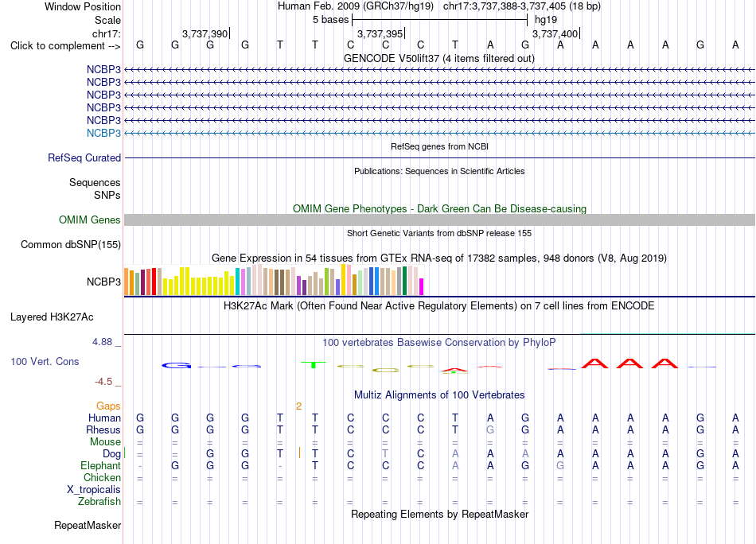Click the -4.5 PhyloP lower limit

(x=103, y=382)
